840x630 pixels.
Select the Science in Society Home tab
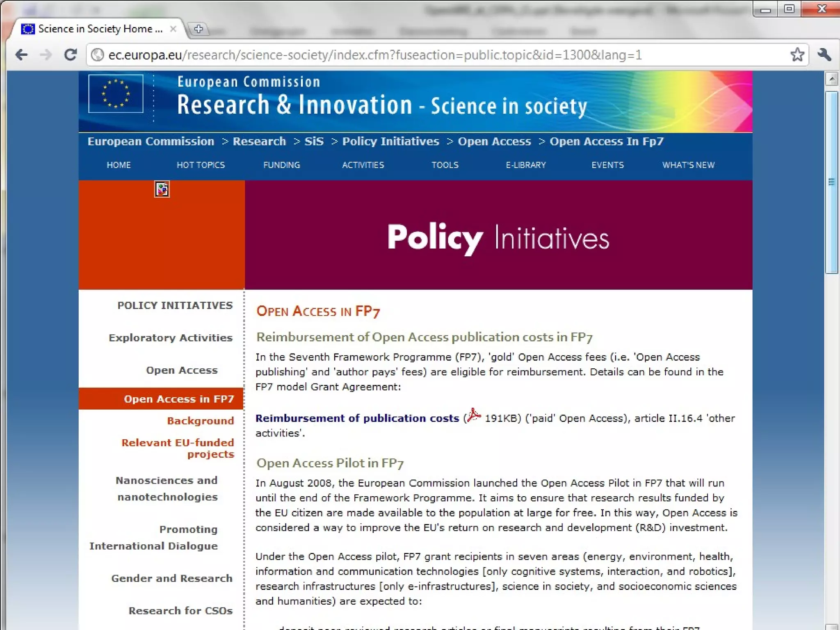[96, 29]
